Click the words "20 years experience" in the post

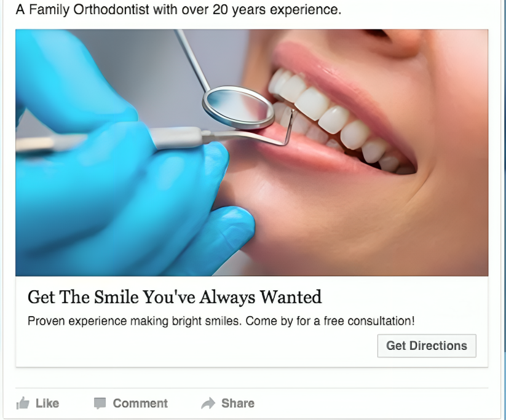pyautogui.click(x=287, y=10)
